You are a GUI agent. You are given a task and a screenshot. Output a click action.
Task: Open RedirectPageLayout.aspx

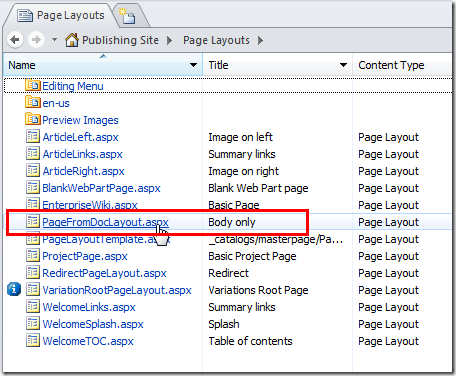tap(104, 273)
